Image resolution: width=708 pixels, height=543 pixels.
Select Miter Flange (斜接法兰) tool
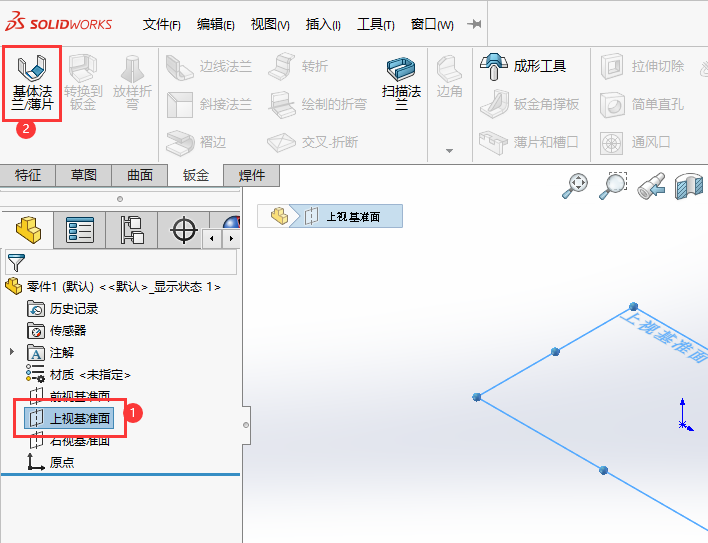[x=209, y=104]
